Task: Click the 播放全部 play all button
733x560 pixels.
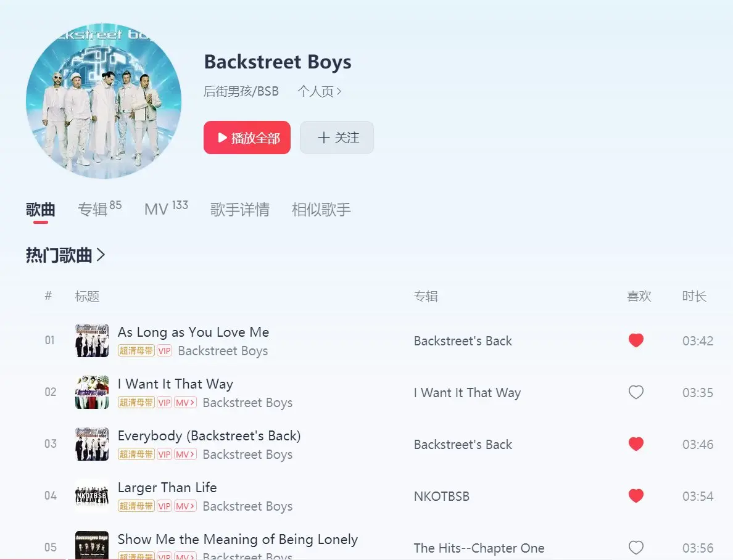Action: coord(247,138)
